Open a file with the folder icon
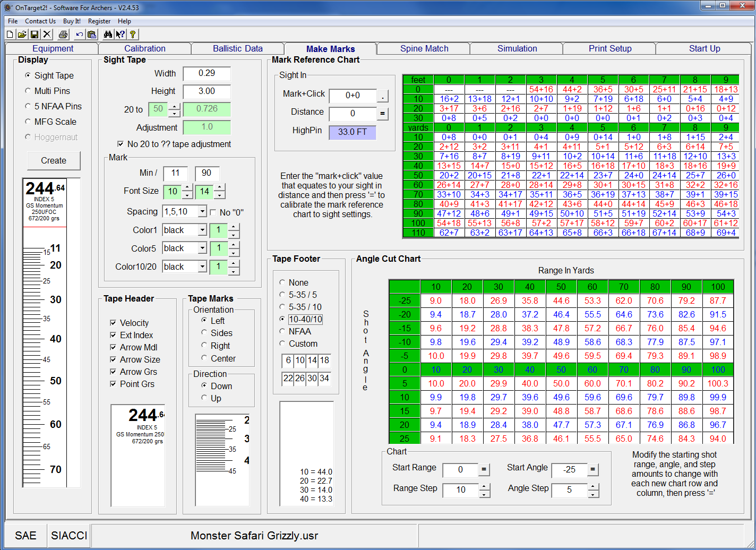 pyautogui.click(x=22, y=35)
